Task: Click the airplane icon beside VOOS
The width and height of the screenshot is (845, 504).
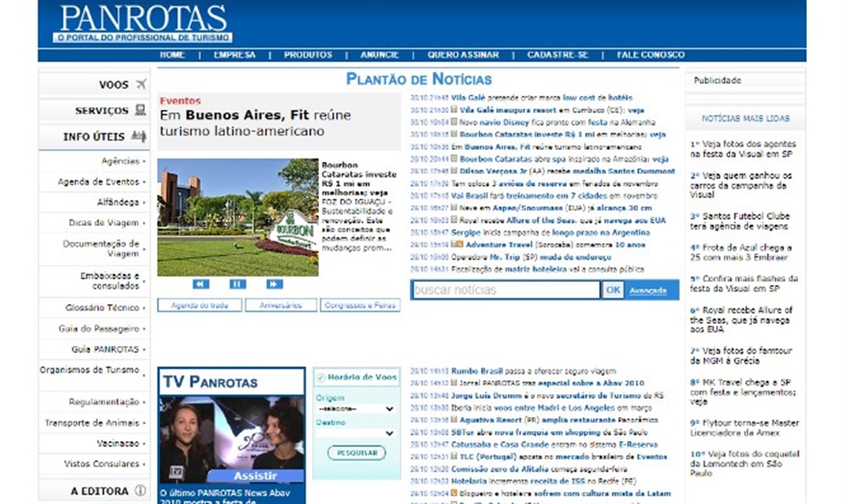Action: pyautogui.click(x=141, y=85)
